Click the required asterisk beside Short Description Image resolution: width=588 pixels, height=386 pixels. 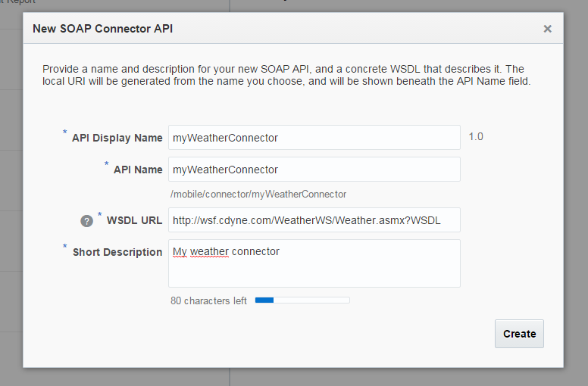point(65,247)
